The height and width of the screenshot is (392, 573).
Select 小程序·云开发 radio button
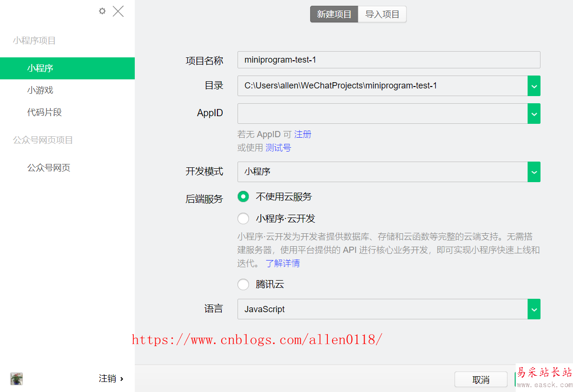point(243,218)
